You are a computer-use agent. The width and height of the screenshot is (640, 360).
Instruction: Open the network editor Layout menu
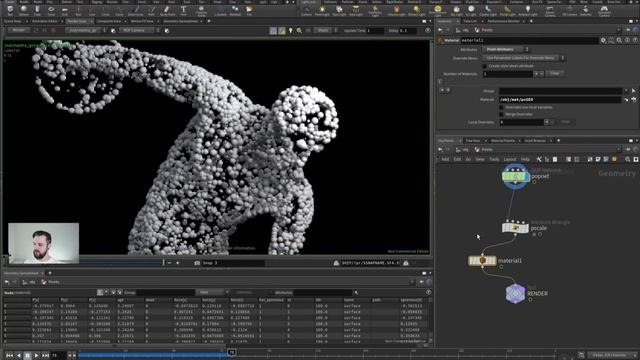(509, 159)
